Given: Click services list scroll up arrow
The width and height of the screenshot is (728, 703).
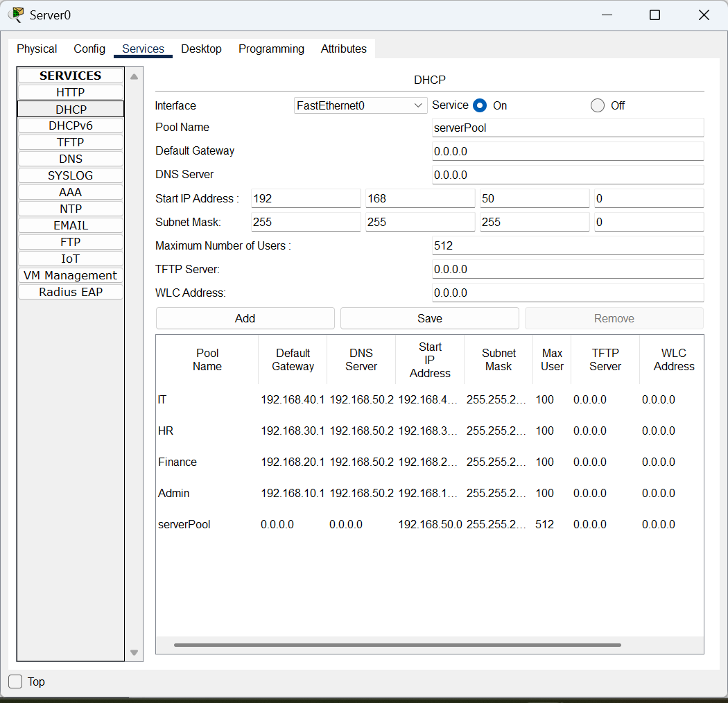Looking at the screenshot, I should click(135, 77).
